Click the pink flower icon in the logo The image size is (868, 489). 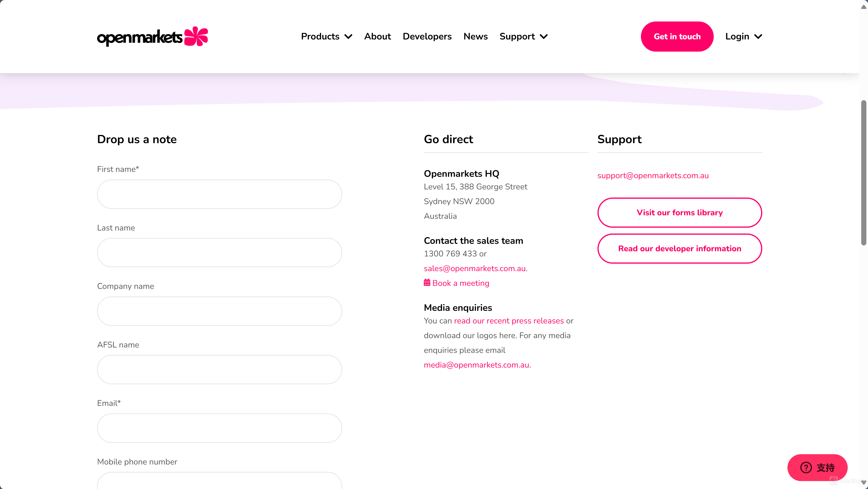[197, 36]
